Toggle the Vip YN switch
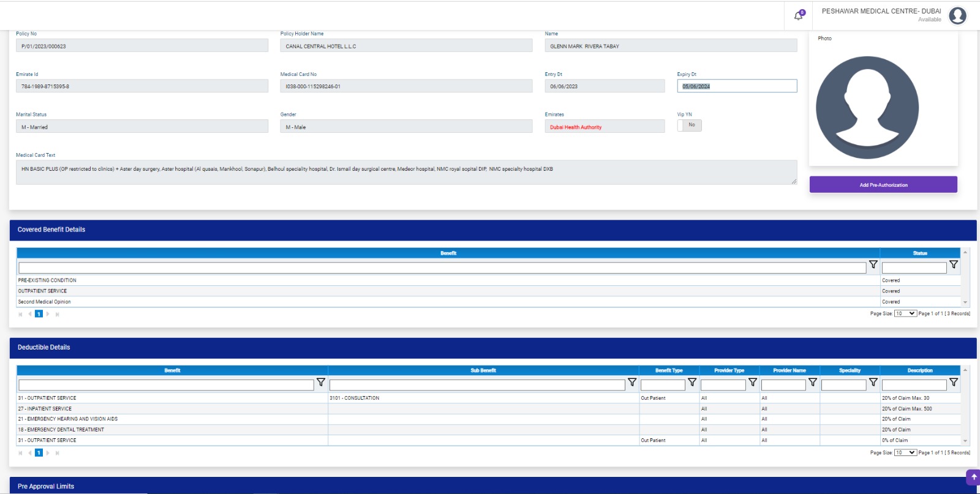Image resolution: width=980 pixels, height=494 pixels. coord(689,125)
